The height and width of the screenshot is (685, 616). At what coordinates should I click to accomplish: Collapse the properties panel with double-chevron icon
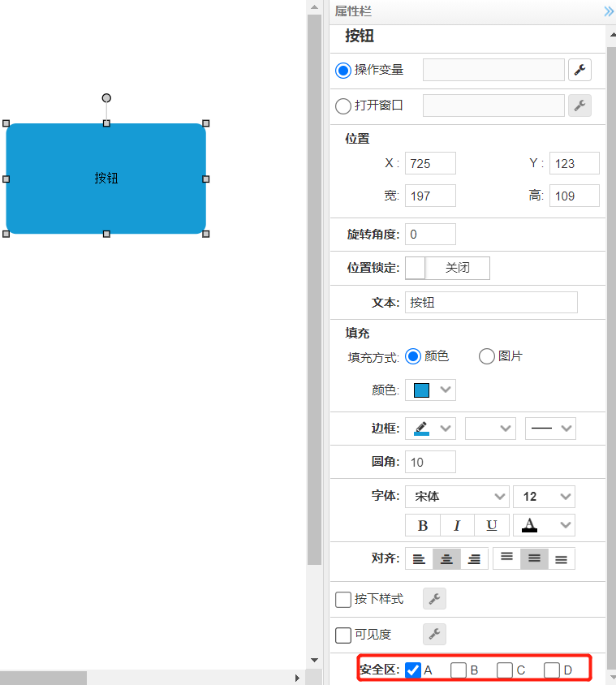[x=609, y=11]
